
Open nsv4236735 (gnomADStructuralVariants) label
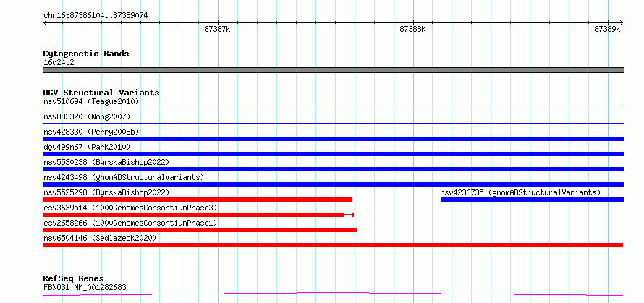520,192
